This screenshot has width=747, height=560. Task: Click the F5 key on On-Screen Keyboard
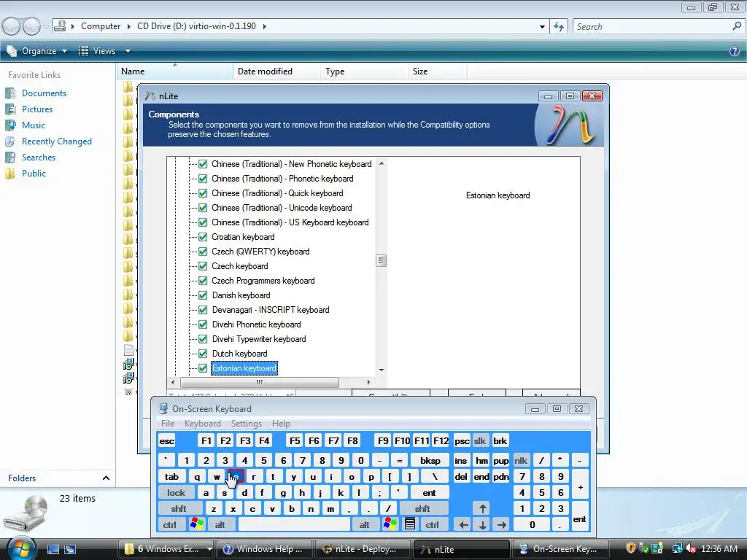[295, 441]
